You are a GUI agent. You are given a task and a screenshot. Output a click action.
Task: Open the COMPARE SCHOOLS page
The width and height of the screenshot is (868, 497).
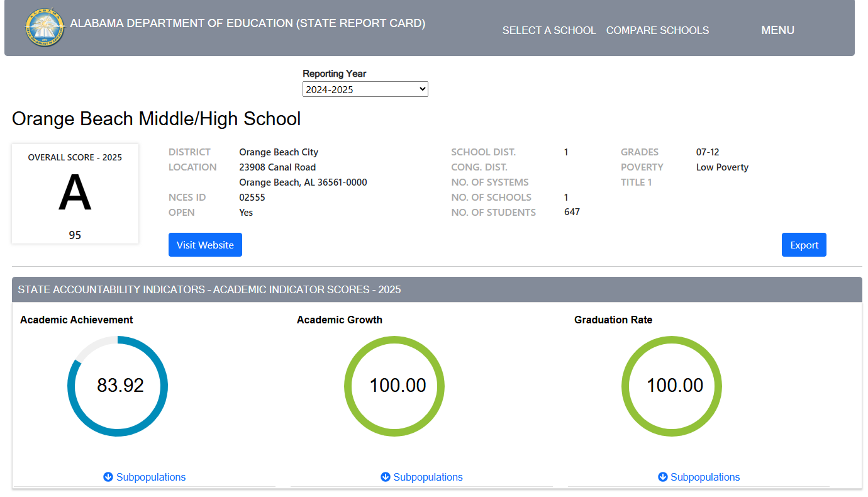point(657,30)
